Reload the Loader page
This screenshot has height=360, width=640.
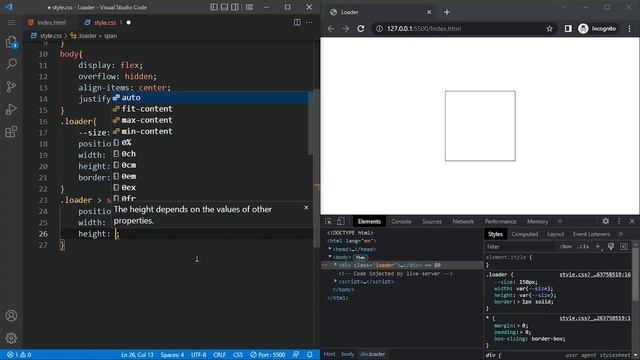361,29
